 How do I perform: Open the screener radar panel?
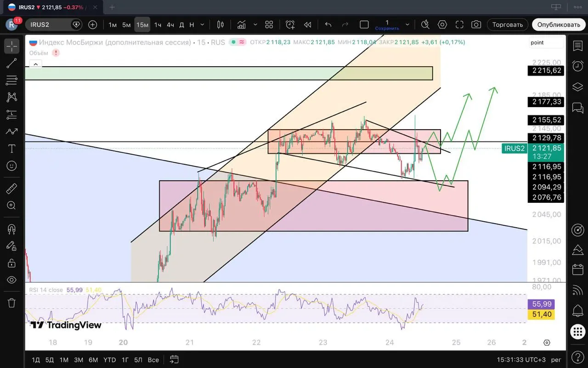point(577,230)
